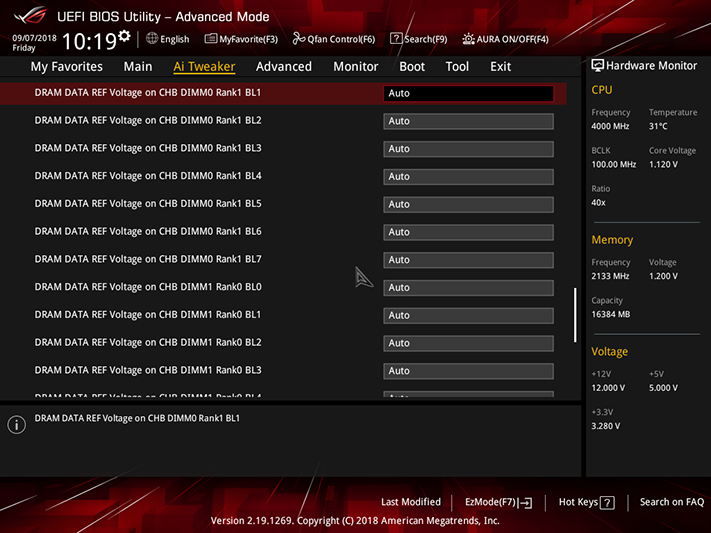Open CHB DIMM0 Rank1 BL3 Auto field

(468, 149)
